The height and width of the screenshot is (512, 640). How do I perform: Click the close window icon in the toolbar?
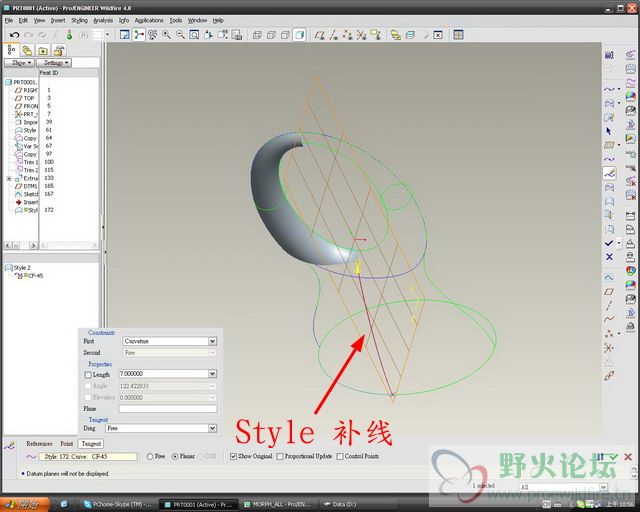[x=438, y=35]
